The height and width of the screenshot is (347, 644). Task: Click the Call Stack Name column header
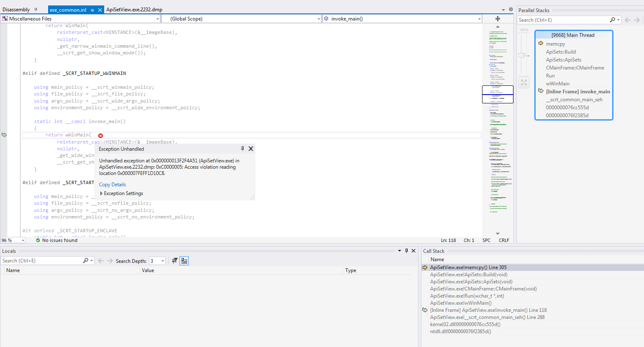click(x=437, y=260)
